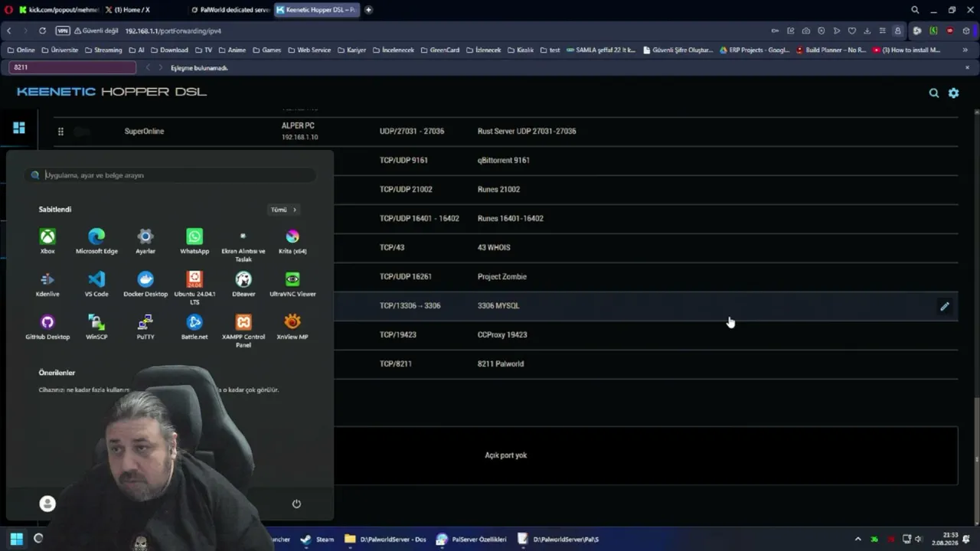Click the qBittorrent 9161 rule description

(x=504, y=161)
